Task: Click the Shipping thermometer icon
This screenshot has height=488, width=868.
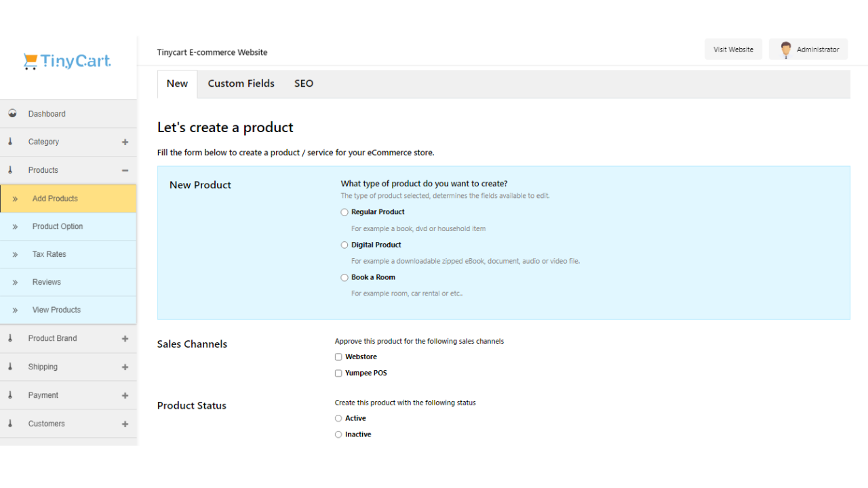Action: coord(10,367)
